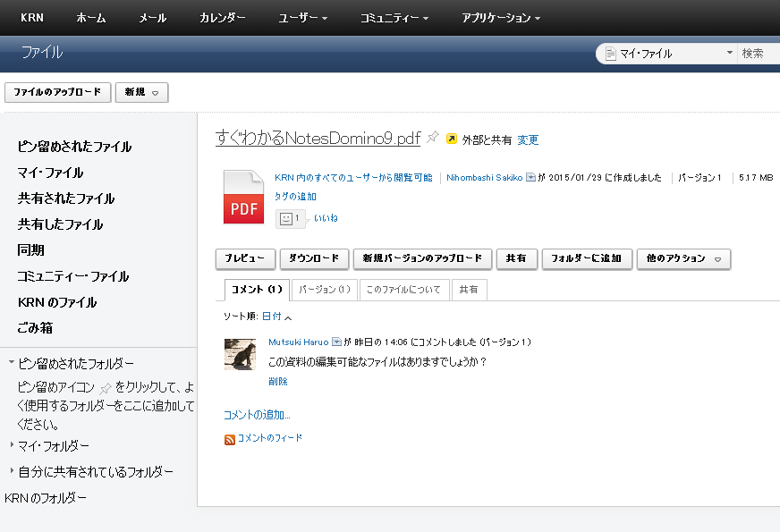This screenshot has height=532, width=780.
Task: Click the file icon in search scope box
Action: (611, 54)
